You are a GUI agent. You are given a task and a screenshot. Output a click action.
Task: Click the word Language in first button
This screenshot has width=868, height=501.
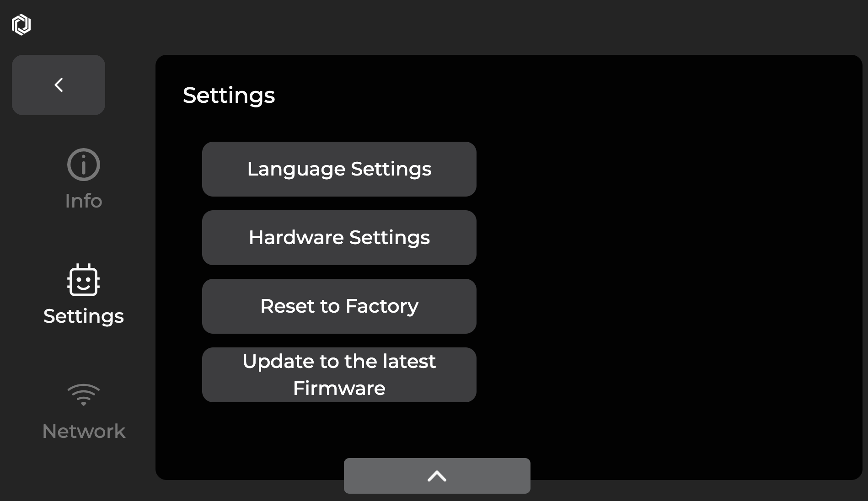coord(296,170)
